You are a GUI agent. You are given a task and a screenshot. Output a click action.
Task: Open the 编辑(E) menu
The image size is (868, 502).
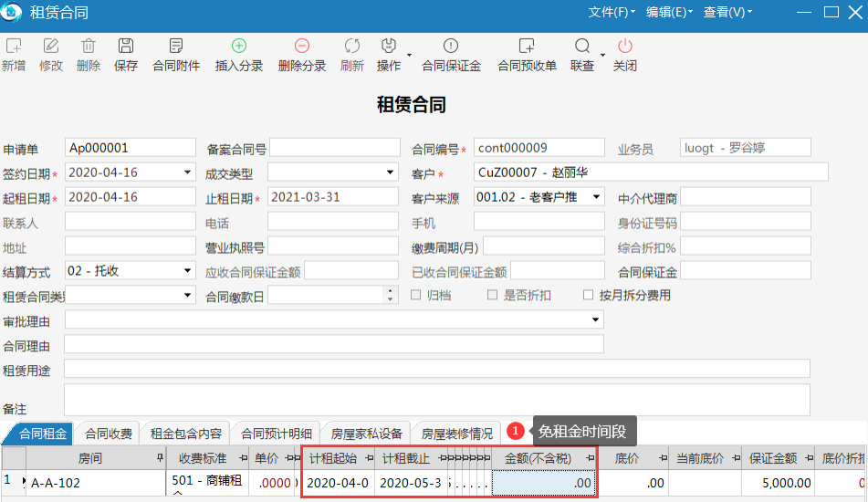(x=669, y=12)
